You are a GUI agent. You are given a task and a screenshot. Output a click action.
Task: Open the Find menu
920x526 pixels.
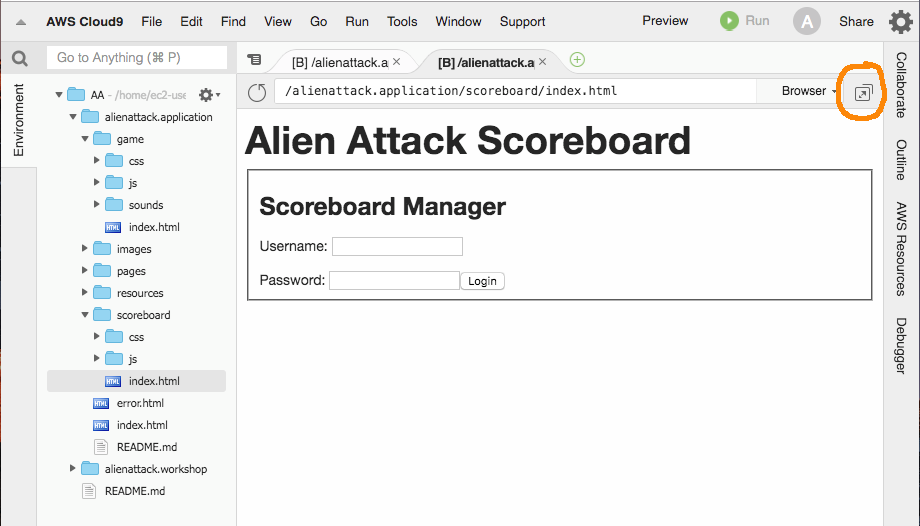233,22
